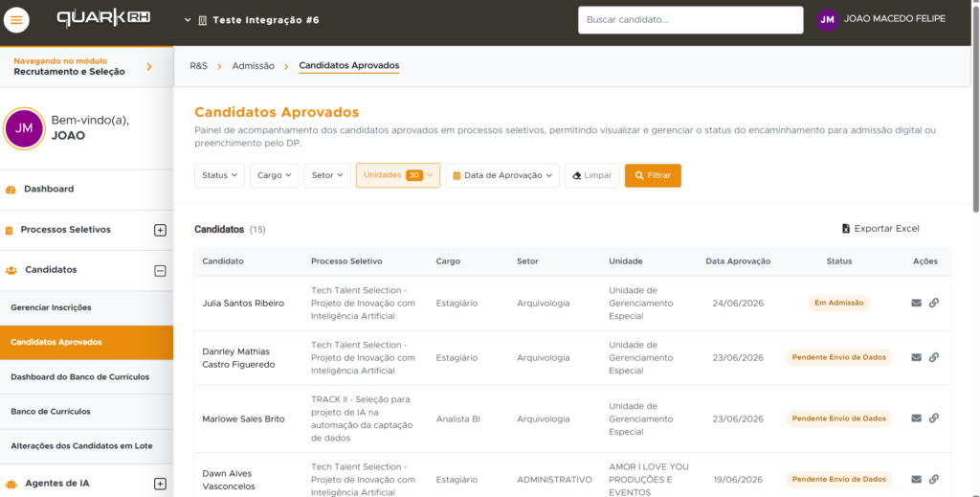Click the JOAO MACEDO FELIPE user name
The image size is (980, 497).
coord(895,19)
